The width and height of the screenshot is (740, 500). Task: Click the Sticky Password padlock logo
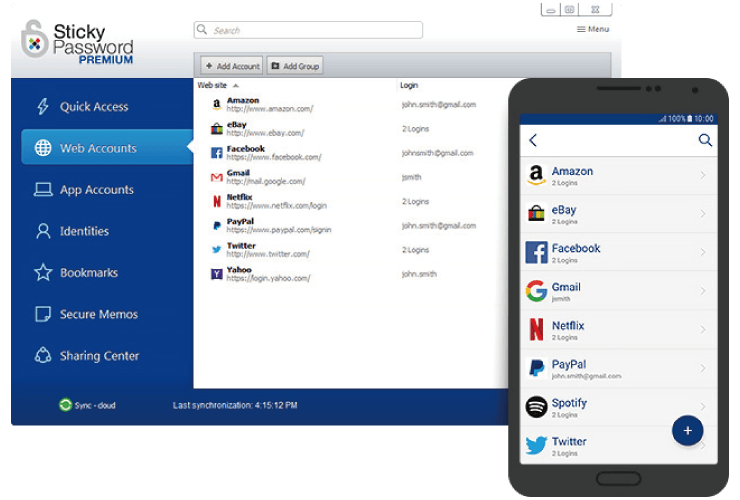pyautogui.click(x=34, y=40)
